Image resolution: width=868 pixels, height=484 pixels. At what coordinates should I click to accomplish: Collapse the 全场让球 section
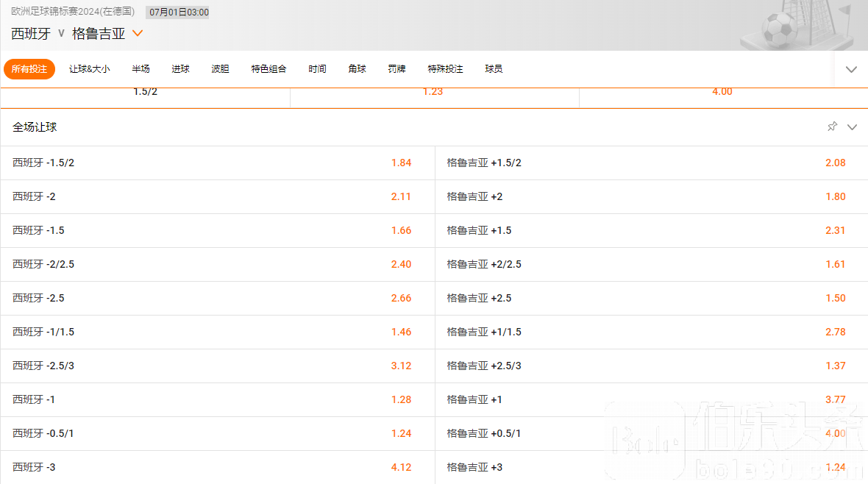(x=852, y=127)
